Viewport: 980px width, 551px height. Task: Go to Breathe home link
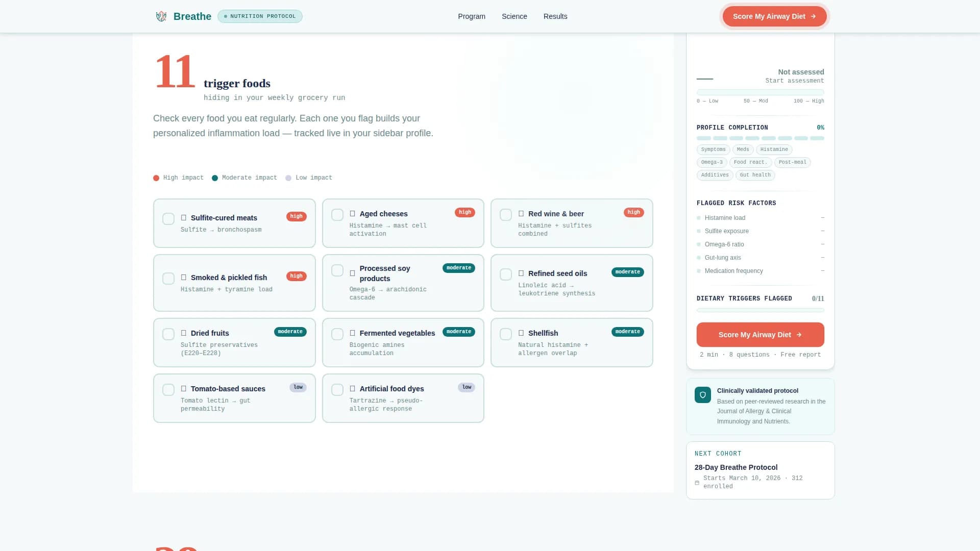(184, 16)
